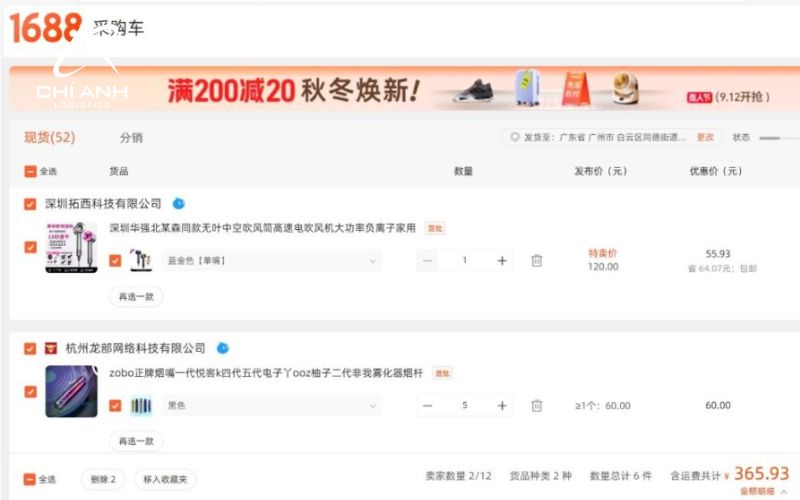This screenshot has width=800, height=500.
Task: Click the 货品种类 2 种 text
Action: (x=540, y=476)
